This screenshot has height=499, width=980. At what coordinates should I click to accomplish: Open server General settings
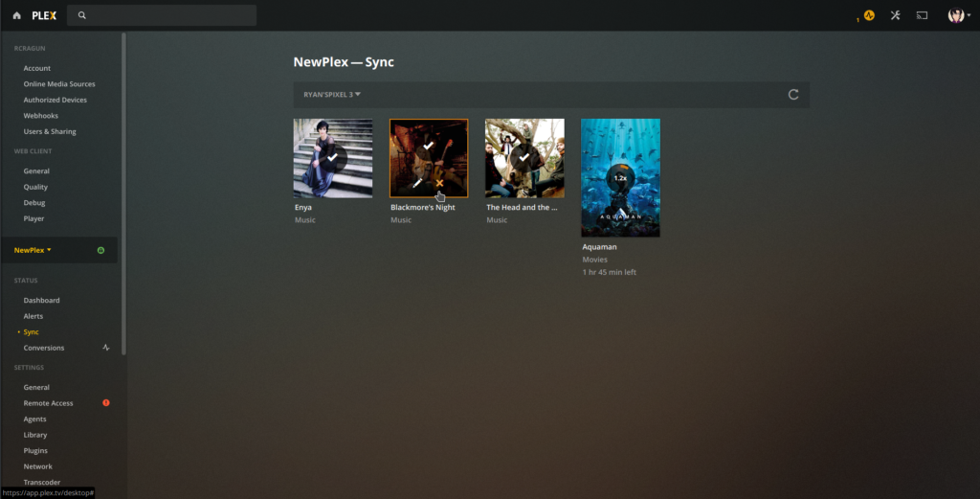click(x=36, y=387)
